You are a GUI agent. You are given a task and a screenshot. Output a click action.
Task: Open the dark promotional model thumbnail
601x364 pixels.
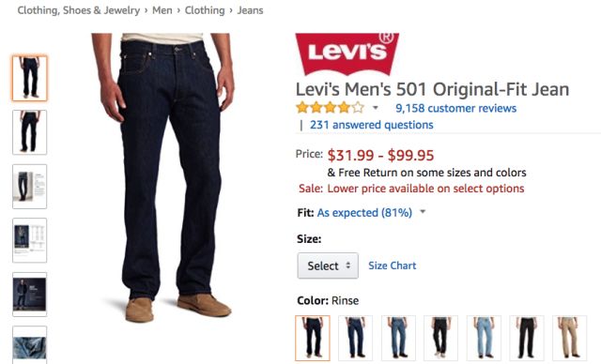coord(29,295)
